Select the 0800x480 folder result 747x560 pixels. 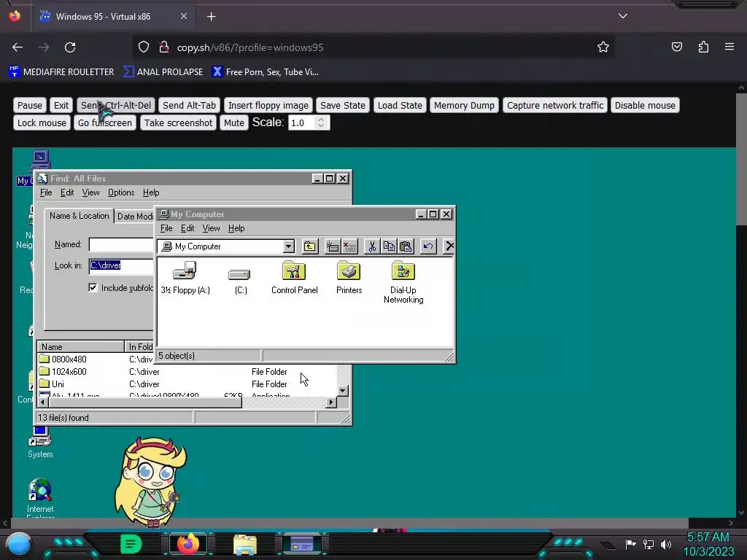tap(63, 359)
